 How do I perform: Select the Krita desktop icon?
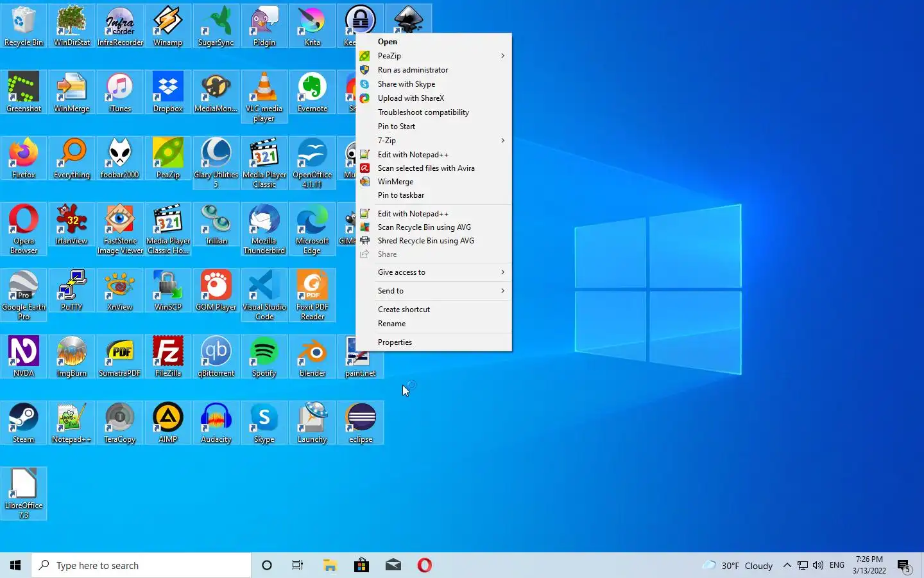[x=312, y=26]
